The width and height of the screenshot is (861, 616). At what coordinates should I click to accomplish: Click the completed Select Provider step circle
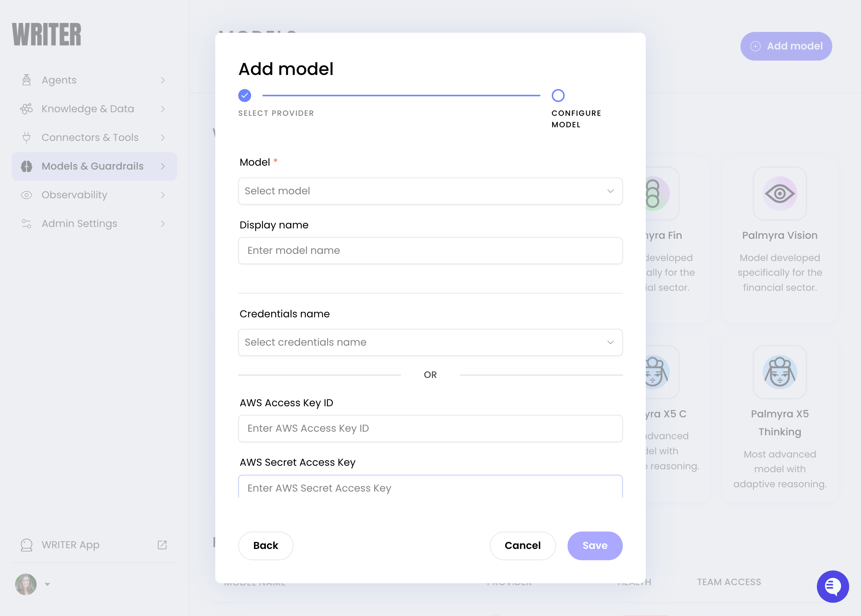tap(245, 96)
